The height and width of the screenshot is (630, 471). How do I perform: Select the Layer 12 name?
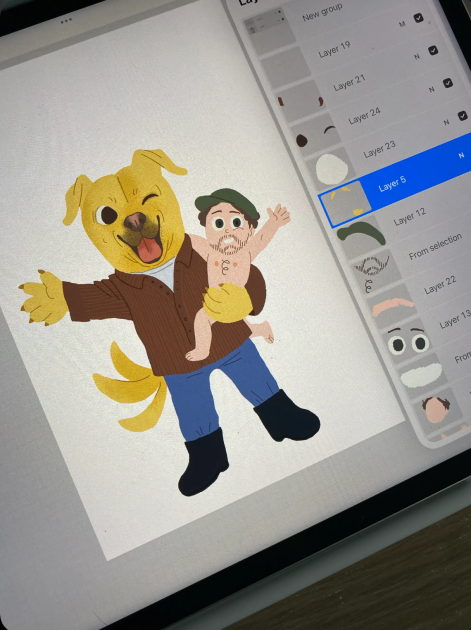click(x=409, y=217)
